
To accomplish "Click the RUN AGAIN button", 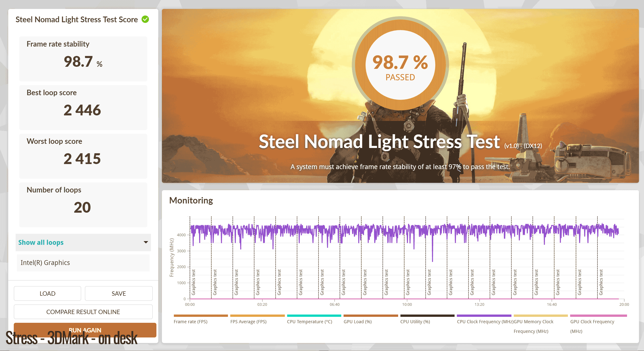I will click(85, 330).
